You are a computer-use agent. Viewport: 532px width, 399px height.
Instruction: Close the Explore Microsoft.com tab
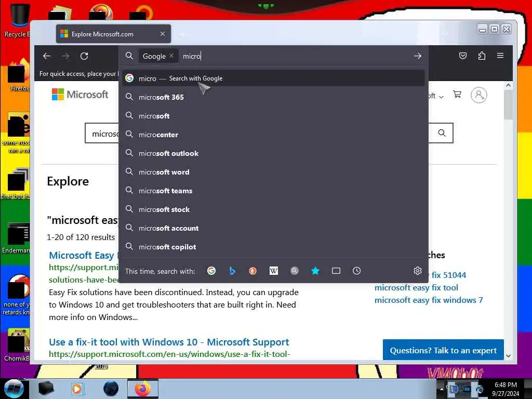(x=163, y=34)
